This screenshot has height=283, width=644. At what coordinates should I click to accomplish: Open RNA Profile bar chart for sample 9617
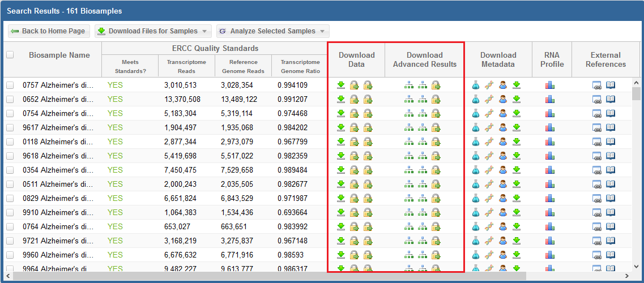point(550,127)
